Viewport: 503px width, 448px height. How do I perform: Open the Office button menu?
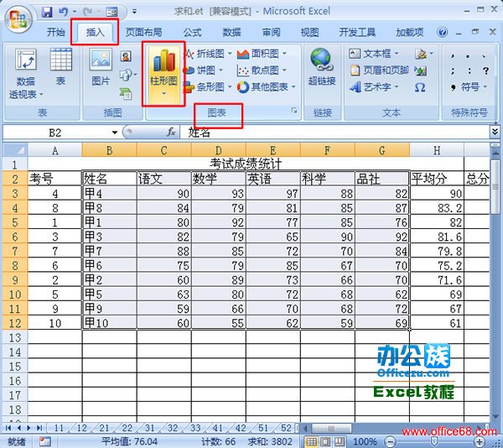point(18,19)
